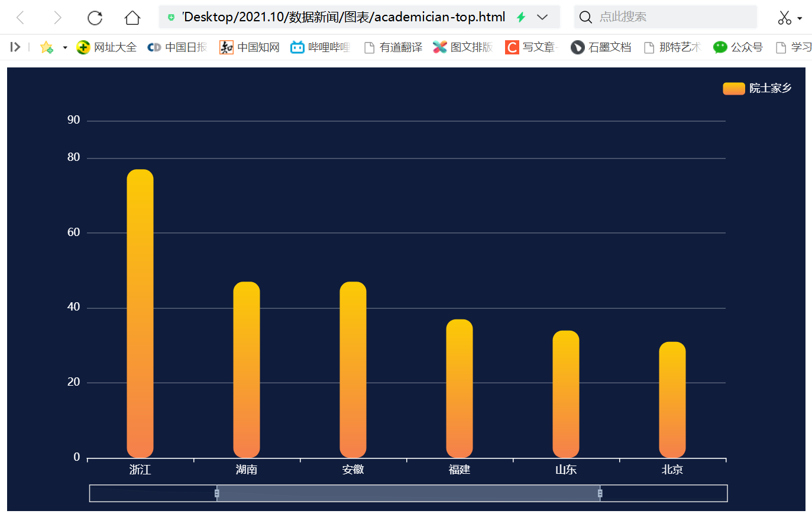Click the green lightning speed-mode icon

521,17
